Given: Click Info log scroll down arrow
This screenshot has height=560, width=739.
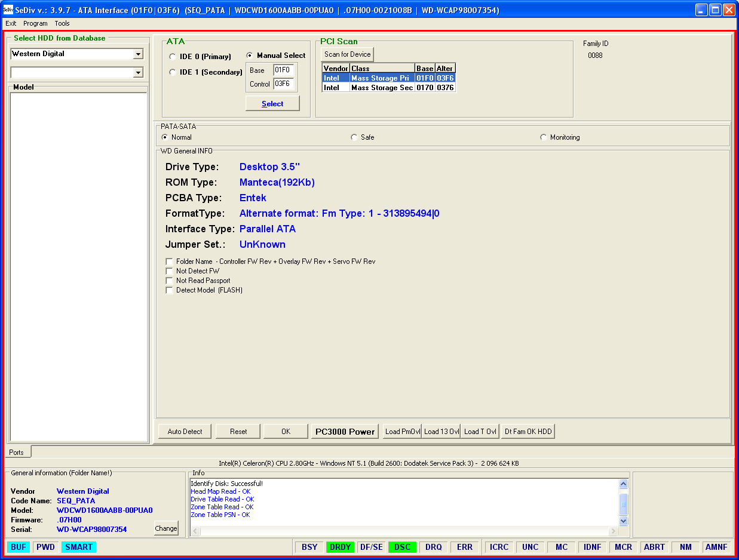Looking at the screenshot, I should 624,521.
